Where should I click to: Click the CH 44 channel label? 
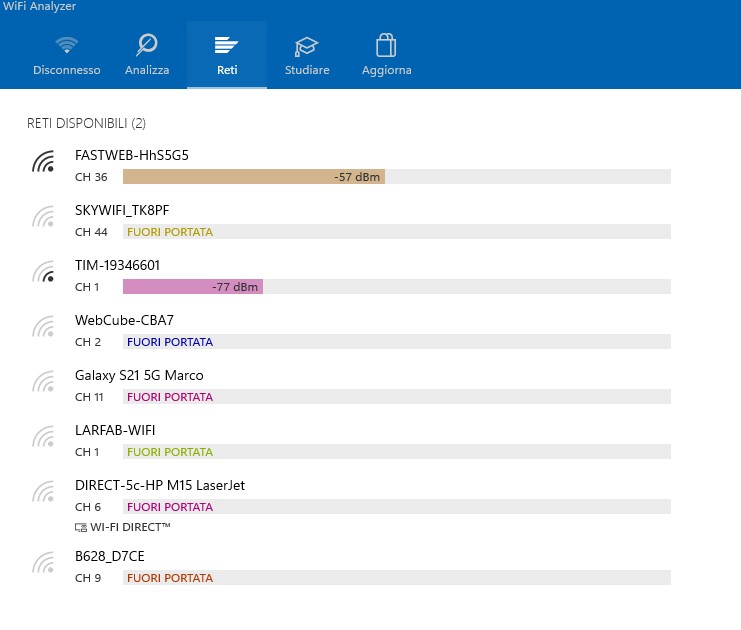91,232
